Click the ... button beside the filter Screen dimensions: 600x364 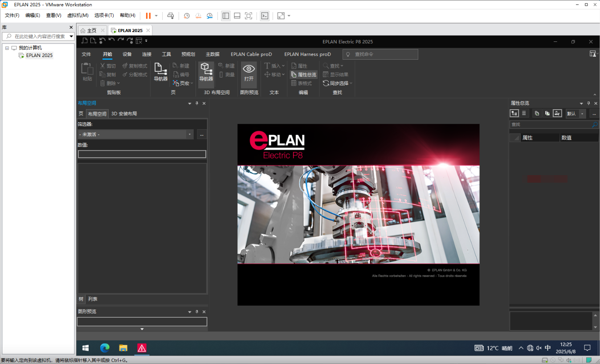coord(202,135)
